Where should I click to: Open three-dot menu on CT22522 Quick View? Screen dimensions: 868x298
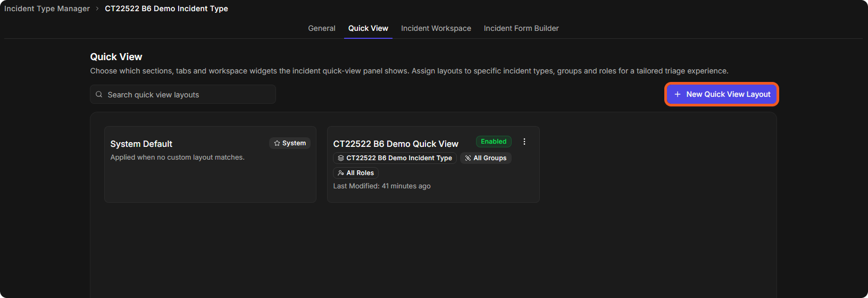click(524, 142)
